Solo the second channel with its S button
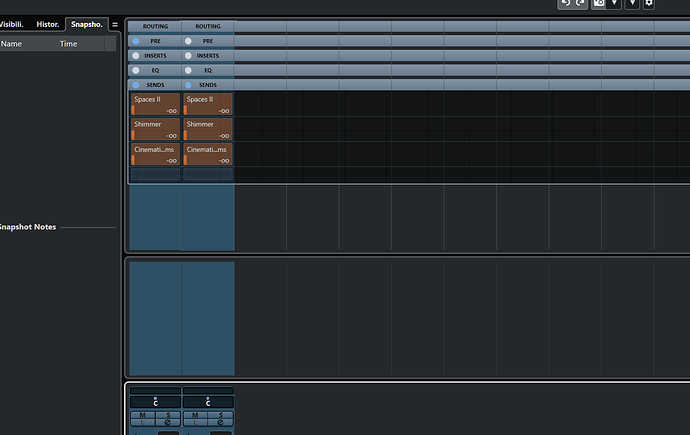Viewport: 690px width, 435px height. click(x=220, y=415)
